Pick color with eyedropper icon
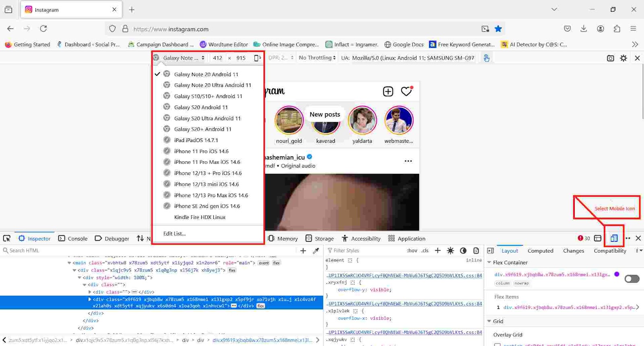The height and width of the screenshot is (346, 644). tap(316, 251)
